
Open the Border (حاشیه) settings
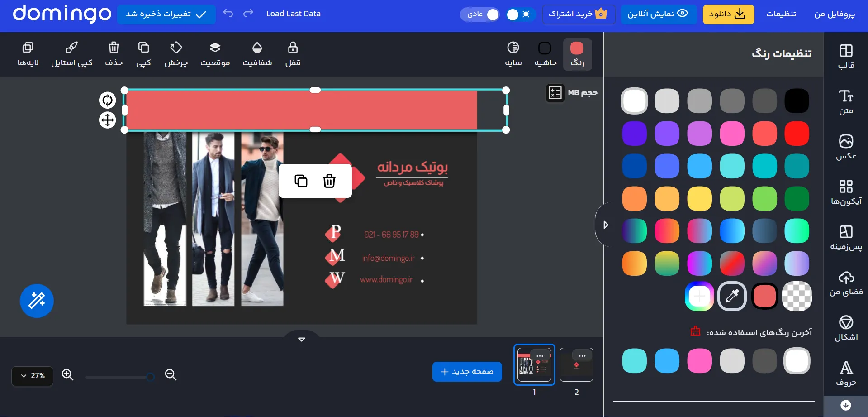[x=545, y=54]
